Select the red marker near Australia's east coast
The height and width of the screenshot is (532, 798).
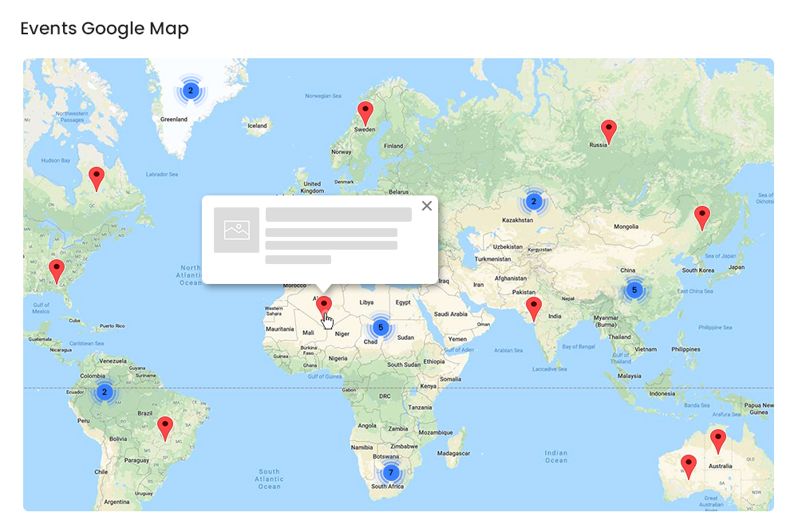tap(717, 436)
